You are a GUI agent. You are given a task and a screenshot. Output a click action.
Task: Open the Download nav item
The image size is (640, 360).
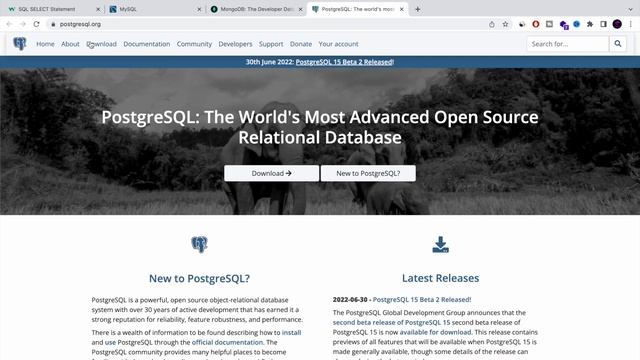102,44
